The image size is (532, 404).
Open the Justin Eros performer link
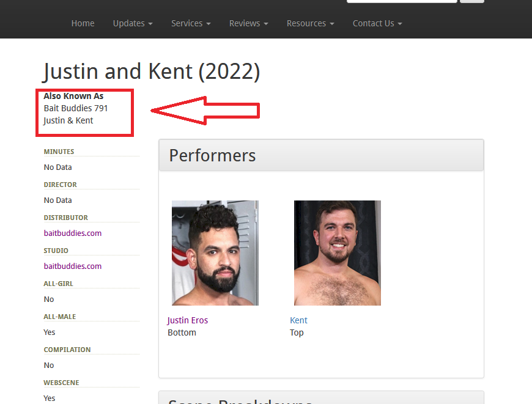coord(187,320)
